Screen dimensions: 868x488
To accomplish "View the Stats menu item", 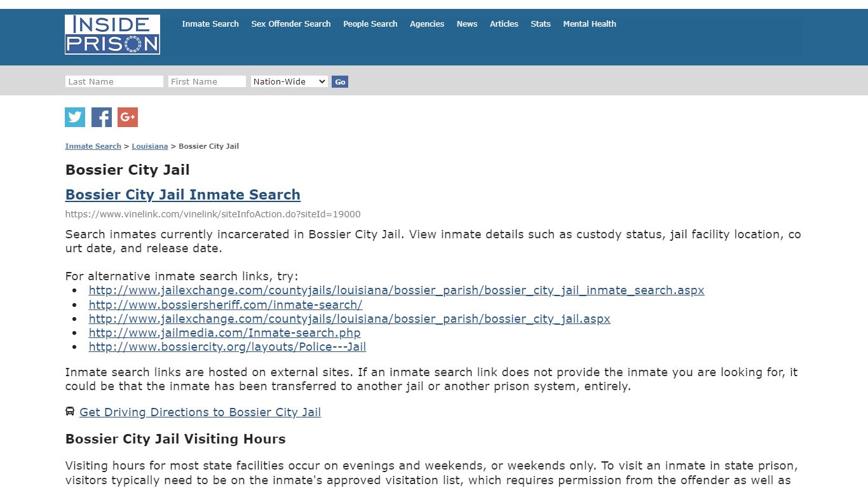I will point(541,24).
